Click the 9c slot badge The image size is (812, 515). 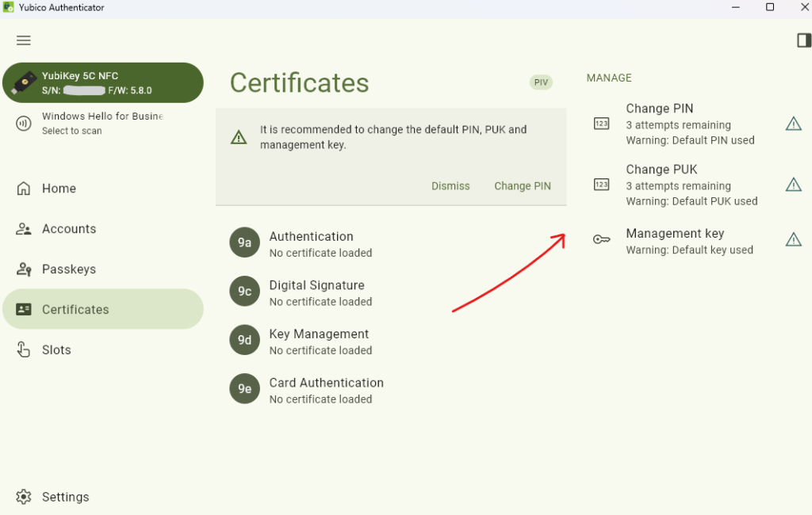tap(244, 291)
